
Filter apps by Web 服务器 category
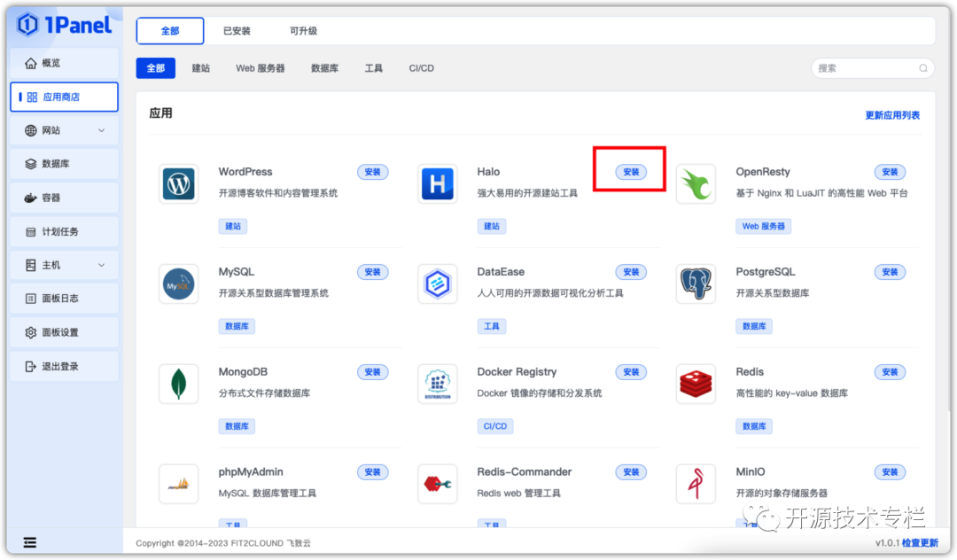tap(261, 68)
